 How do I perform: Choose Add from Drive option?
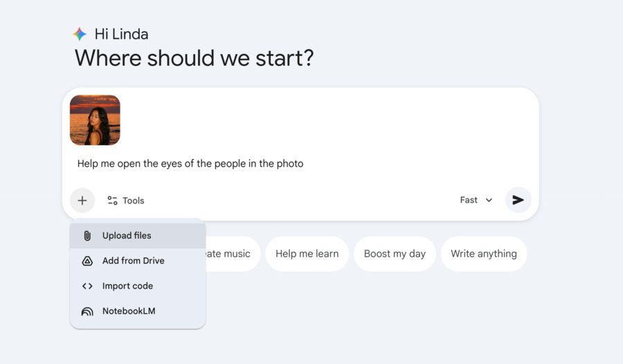133,261
